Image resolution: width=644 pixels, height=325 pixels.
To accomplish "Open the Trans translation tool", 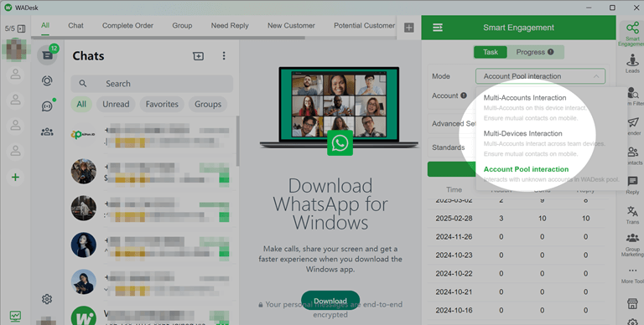I will pyautogui.click(x=632, y=215).
